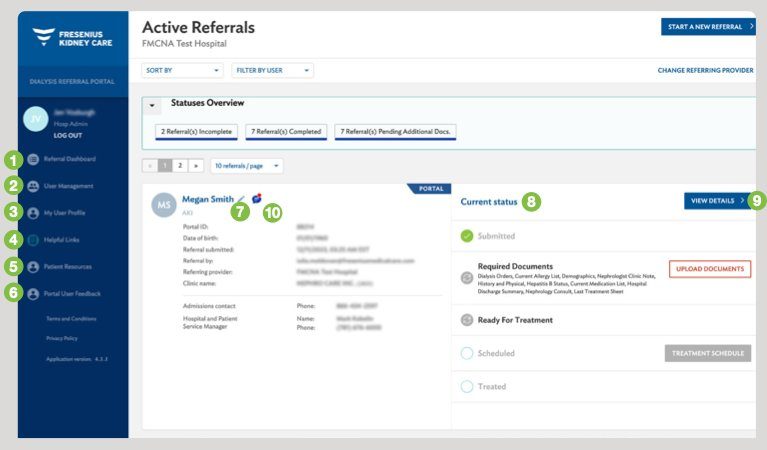This screenshot has height=450, width=767.
Task: Click the Required Documents label
Action: coord(515,266)
